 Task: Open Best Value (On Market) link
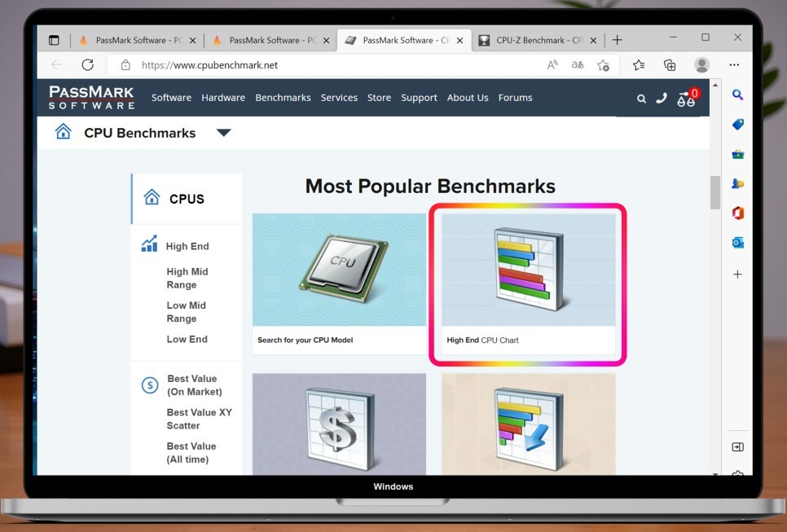pos(195,385)
